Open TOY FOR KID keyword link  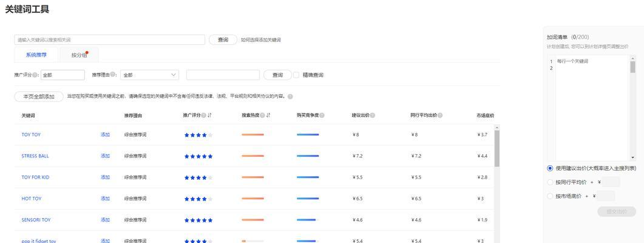(35, 177)
